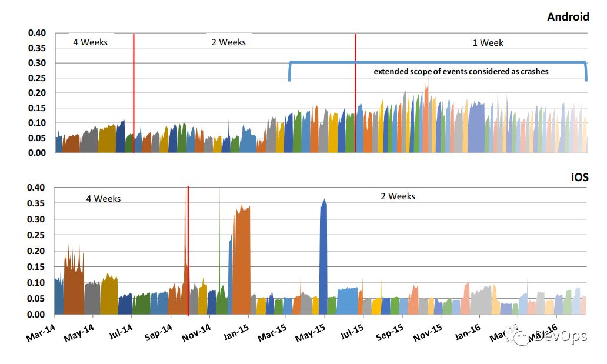This screenshot has width=607, height=364.
Task: Click the iOS chart title
Action: tap(579, 178)
